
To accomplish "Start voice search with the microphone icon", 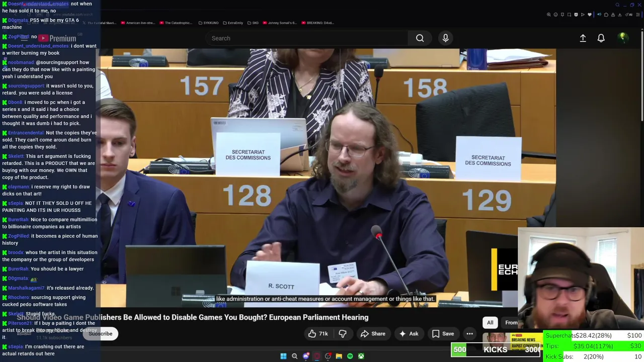I will [x=445, y=38].
